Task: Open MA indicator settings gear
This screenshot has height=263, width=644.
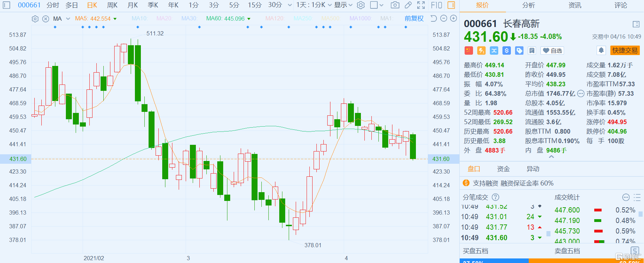Action: tap(35, 19)
